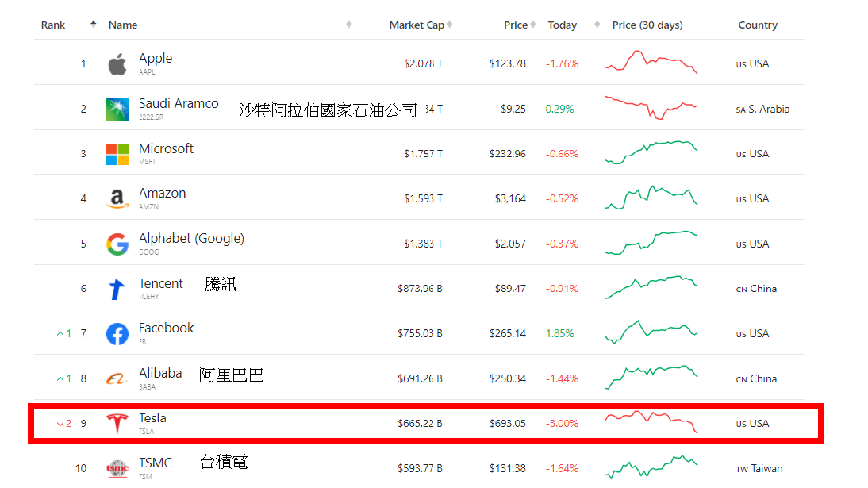Open Saudi Aramco 30-day price chart
868x488 pixels.
click(x=651, y=107)
